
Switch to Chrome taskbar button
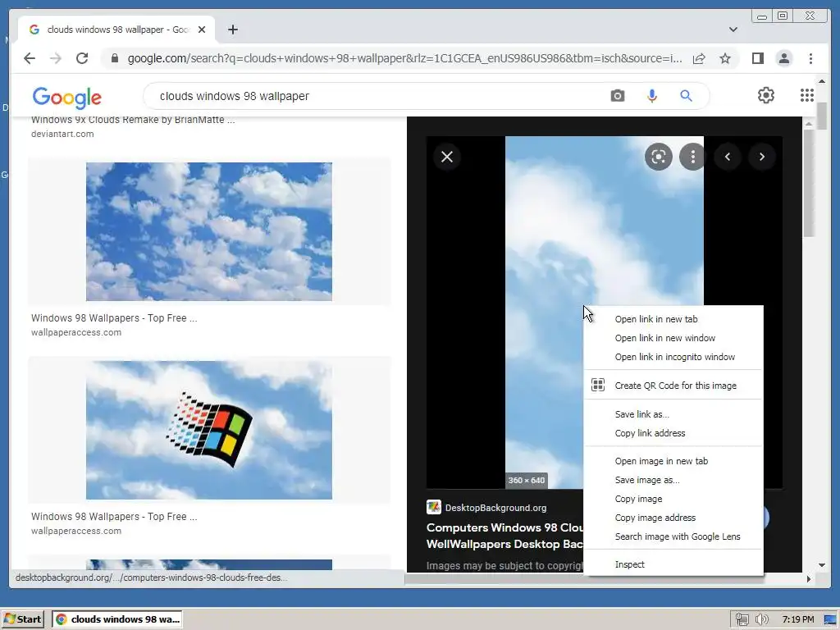[117, 619]
